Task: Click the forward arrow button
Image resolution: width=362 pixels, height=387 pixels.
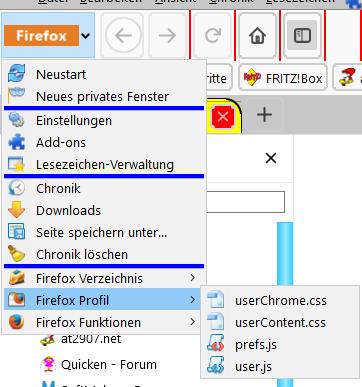Action: pos(167,36)
